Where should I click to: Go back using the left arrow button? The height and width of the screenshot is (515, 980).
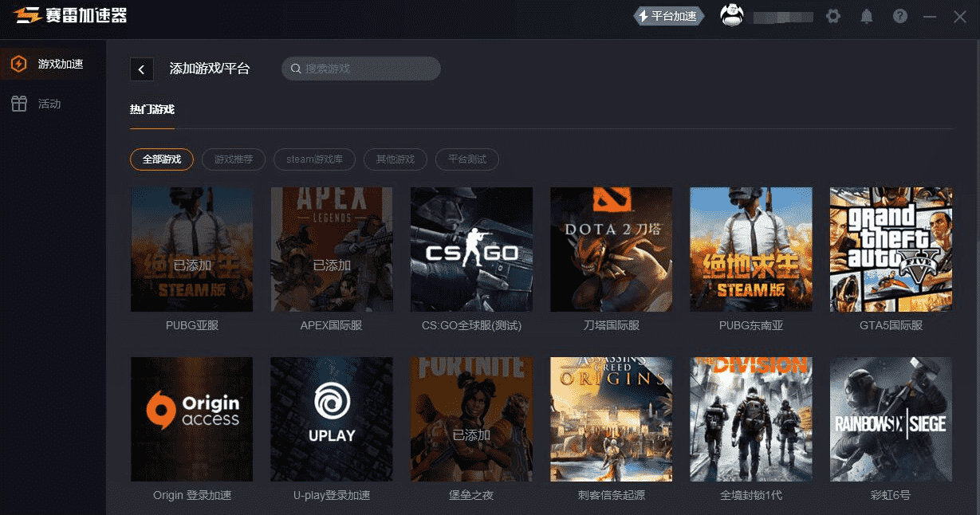point(141,69)
